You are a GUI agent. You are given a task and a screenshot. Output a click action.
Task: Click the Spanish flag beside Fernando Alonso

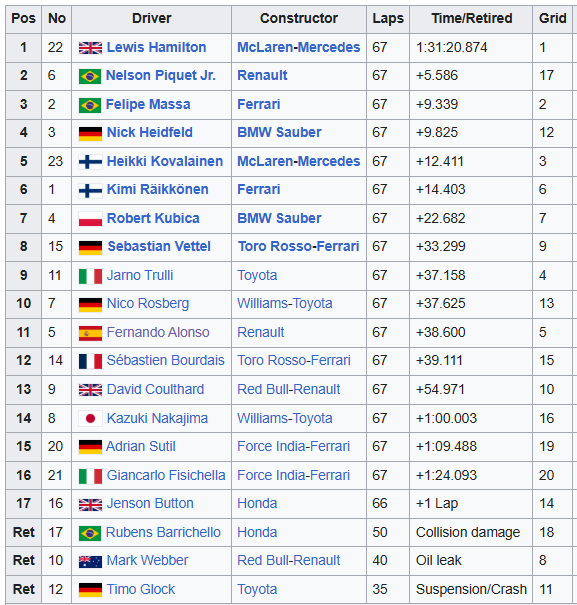pyautogui.click(x=90, y=333)
